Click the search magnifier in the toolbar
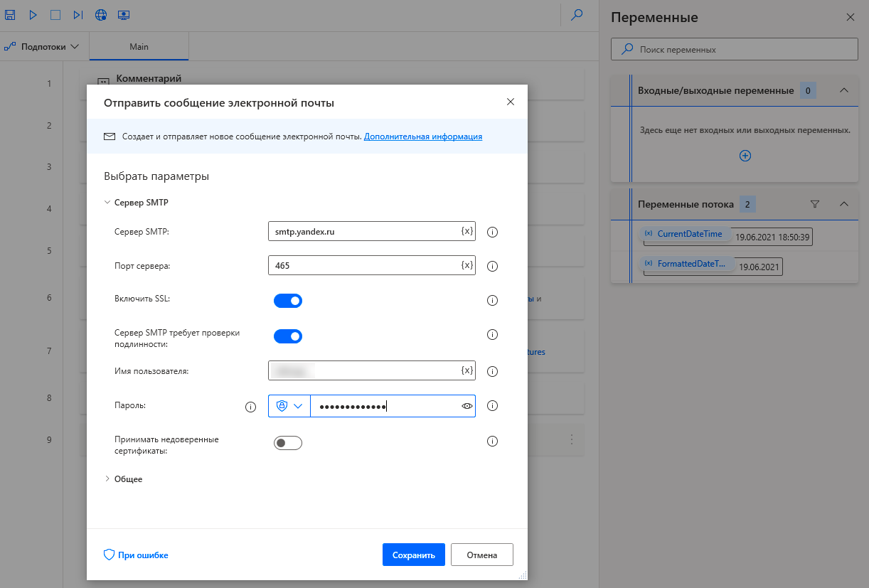Image resolution: width=869 pixels, height=588 pixels. coord(577,14)
